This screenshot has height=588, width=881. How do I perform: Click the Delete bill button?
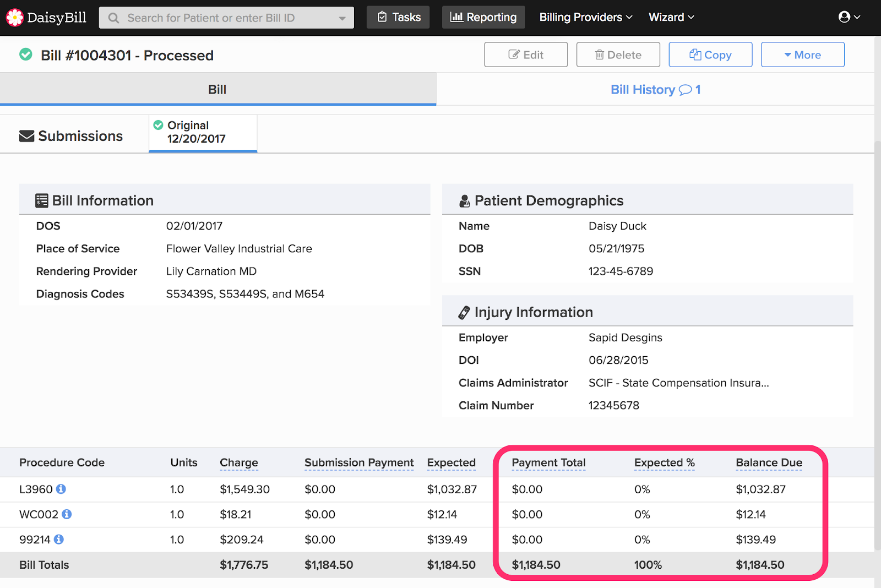[618, 55]
